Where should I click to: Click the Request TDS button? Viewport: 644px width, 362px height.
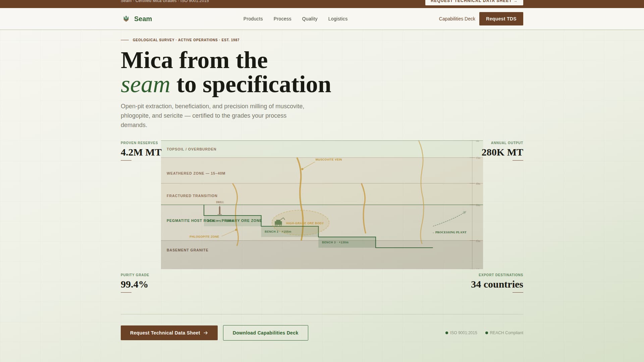click(501, 19)
